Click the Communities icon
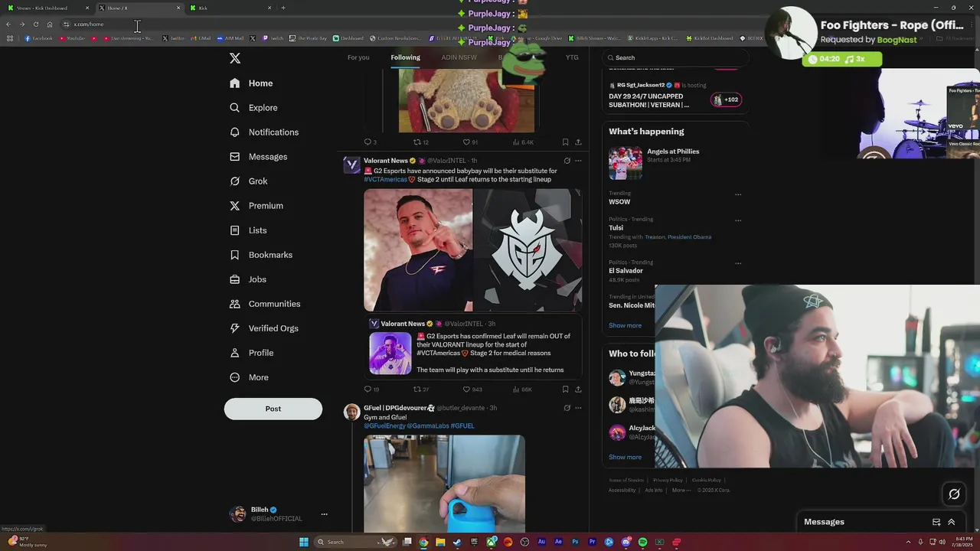This screenshot has height=551, width=980. (x=235, y=304)
